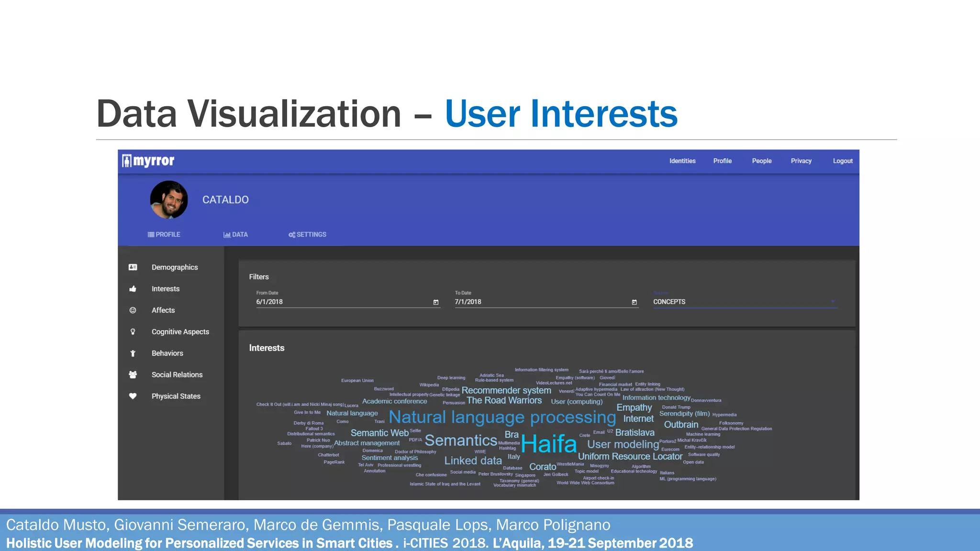The height and width of the screenshot is (551, 980).
Task: Click the CATALDO user name
Action: [x=225, y=200]
